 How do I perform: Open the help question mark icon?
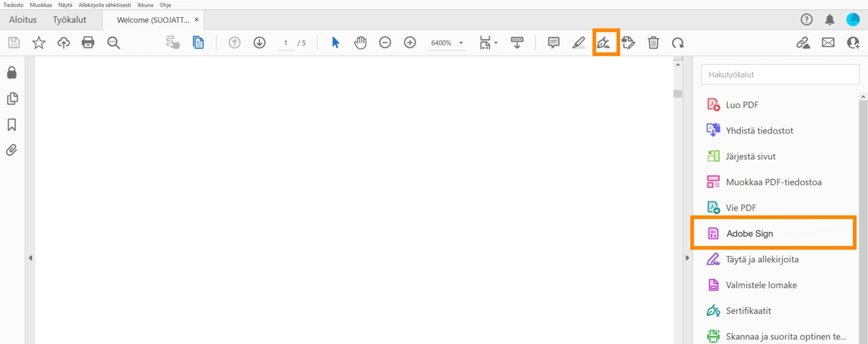807,19
